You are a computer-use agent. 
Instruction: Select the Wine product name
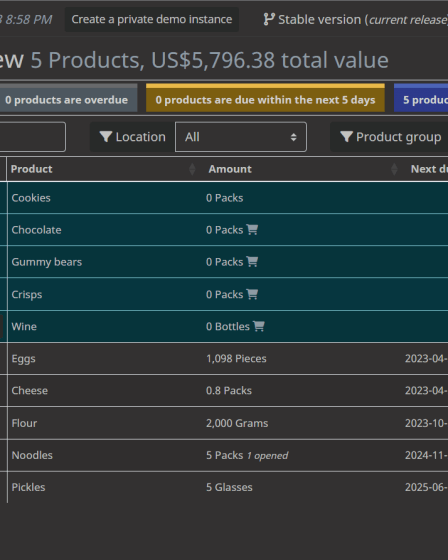click(24, 326)
